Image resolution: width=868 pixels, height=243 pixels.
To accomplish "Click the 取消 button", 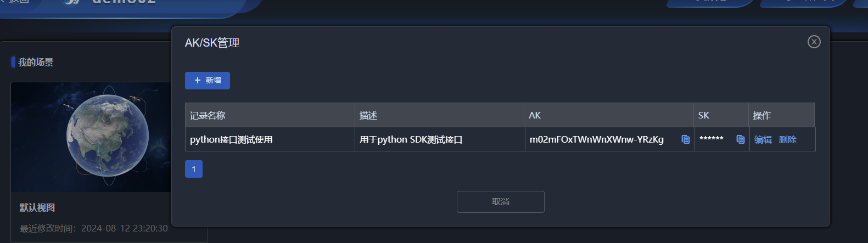I will (501, 202).
